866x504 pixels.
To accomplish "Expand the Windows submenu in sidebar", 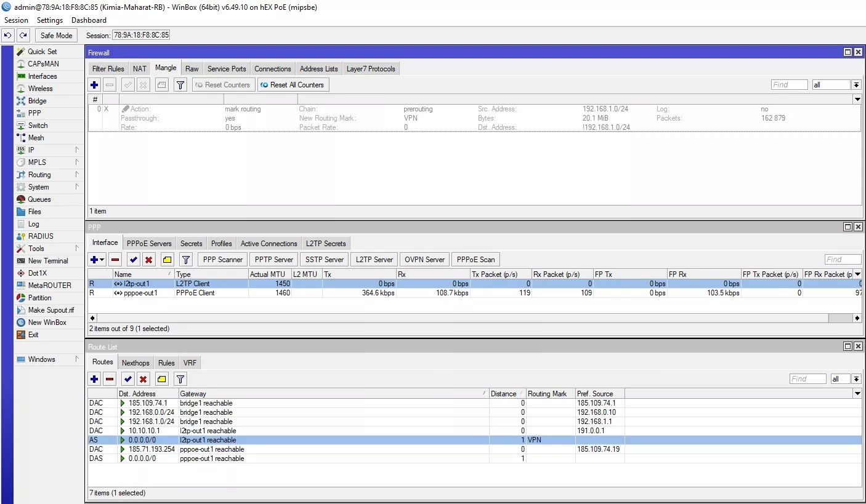I will coord(49,359).
